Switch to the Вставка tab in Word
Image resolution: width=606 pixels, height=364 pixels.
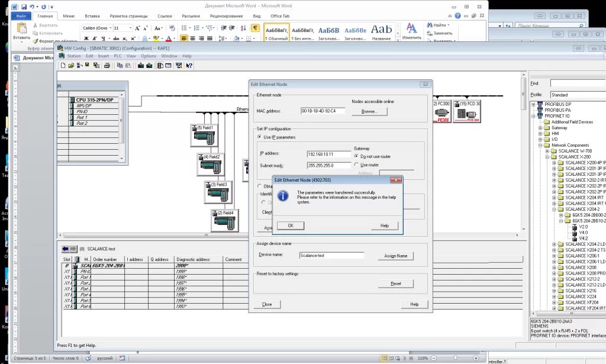pyautogui.click(x=92, y=16)
